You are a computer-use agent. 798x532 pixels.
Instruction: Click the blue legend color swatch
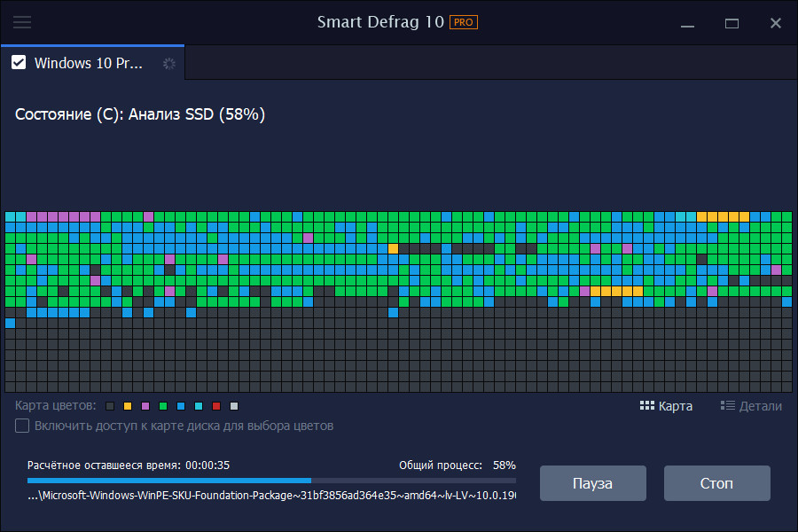pyautogui.click(x=181, y=406)
